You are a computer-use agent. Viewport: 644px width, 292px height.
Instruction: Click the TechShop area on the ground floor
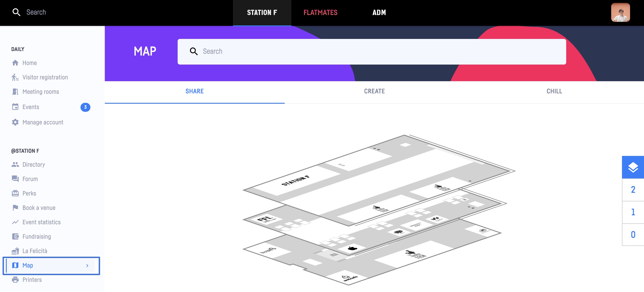[x=268, y=250]
